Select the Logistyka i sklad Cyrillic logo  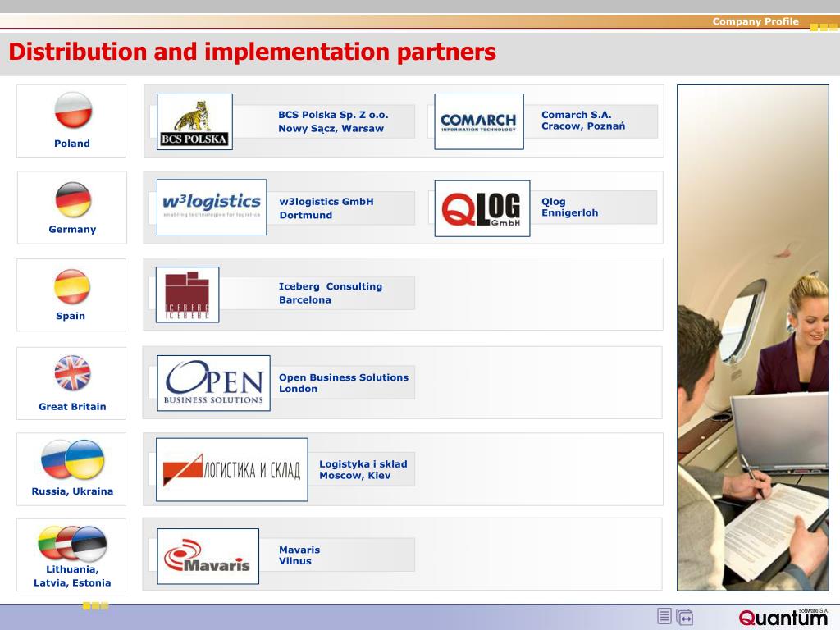(x=232, y=470)
